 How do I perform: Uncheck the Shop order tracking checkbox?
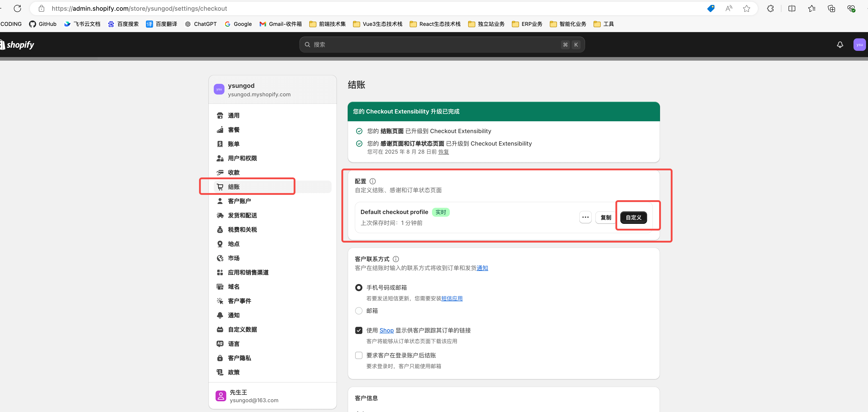(359, 330)
